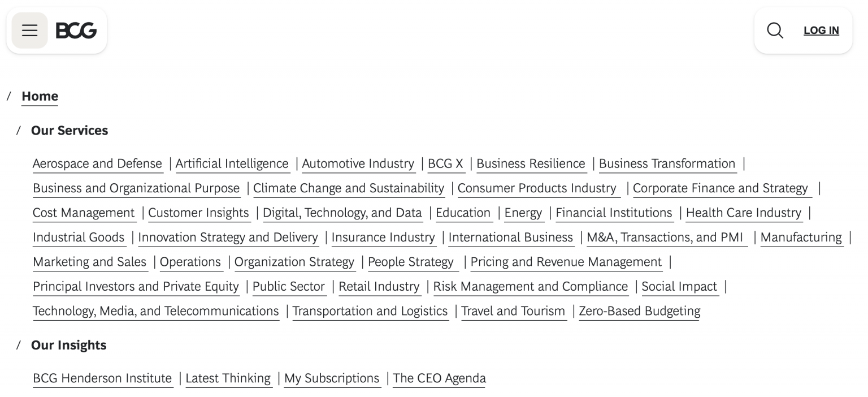Select the BCG X link
Viewport: 868px width, 397px height.
445,163
